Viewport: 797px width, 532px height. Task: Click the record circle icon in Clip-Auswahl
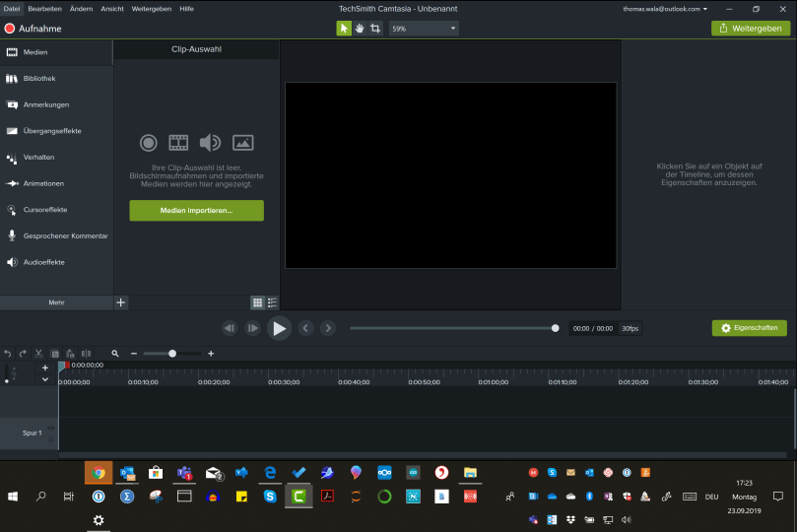149,143
